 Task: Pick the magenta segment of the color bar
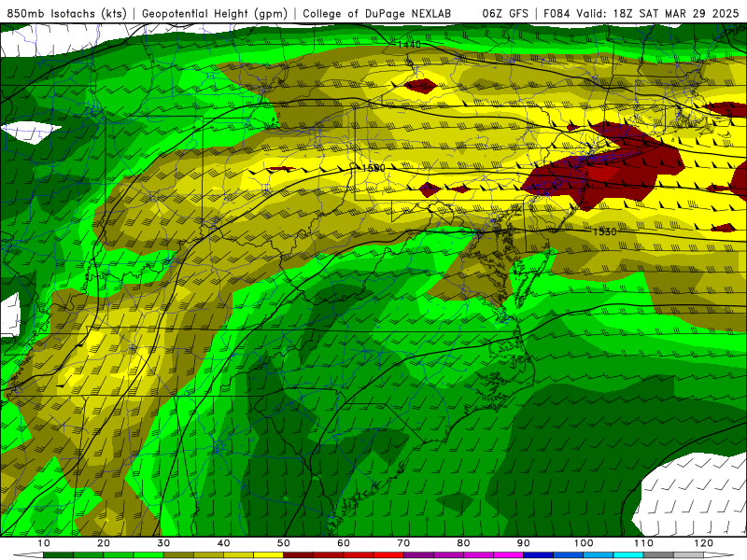pos(508,554)
